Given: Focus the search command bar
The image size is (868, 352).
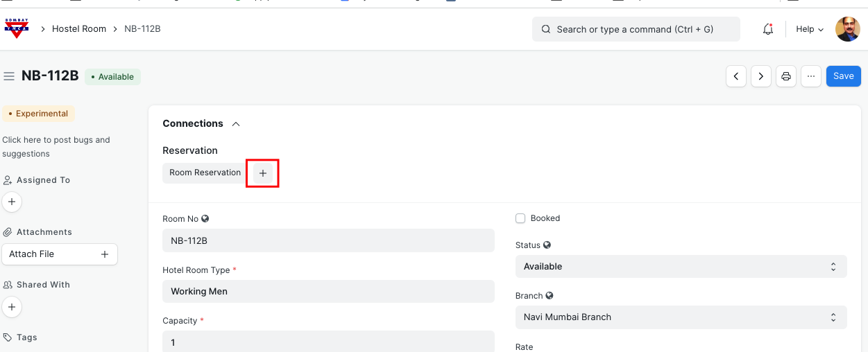Looking at the screenshot, I should click(x=636, y=29).
